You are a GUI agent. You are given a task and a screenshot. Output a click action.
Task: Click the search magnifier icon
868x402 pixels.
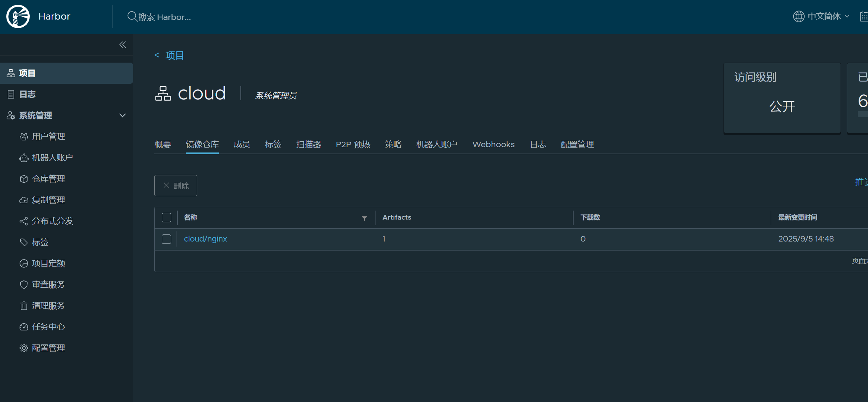tap(132, 16)
